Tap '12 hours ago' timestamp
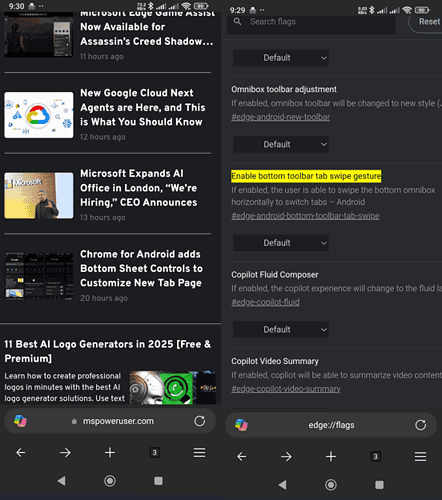 pos(103,137)
